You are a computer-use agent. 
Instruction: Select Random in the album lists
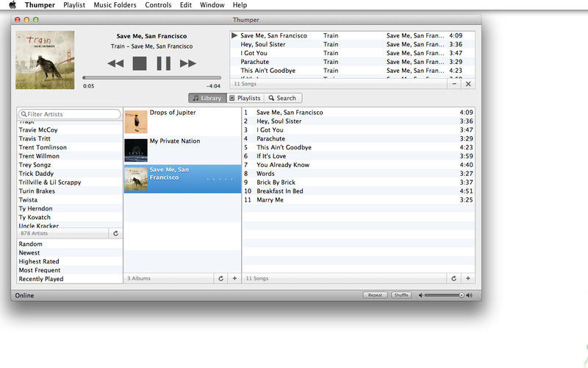(x=70, y=244)
